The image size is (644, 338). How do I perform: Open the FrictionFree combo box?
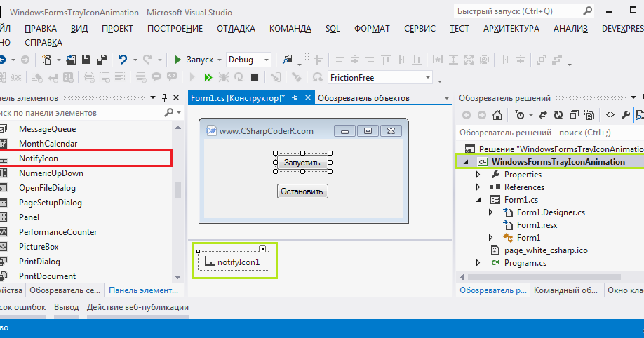point(427,78)
